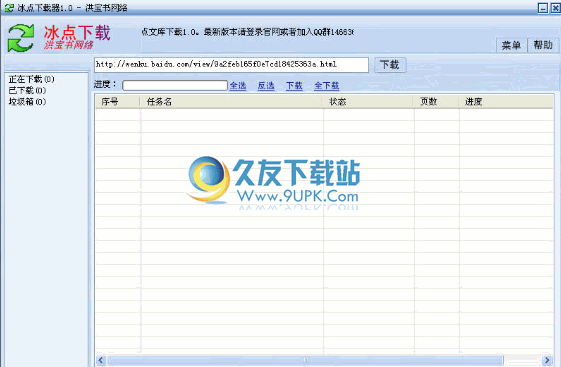Click the 全下载 link

point(326,85)
